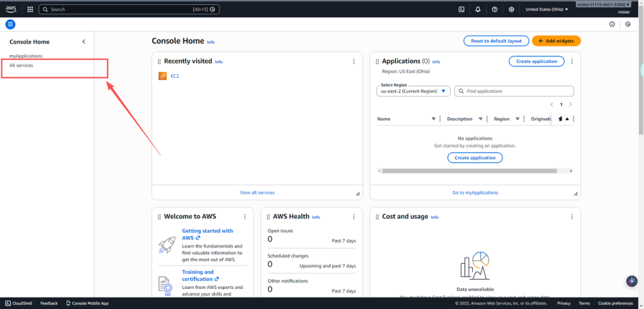Screen dimensions: 644x309
Task: Click the purple sparkle assistant icon
Action: point(631,281)
